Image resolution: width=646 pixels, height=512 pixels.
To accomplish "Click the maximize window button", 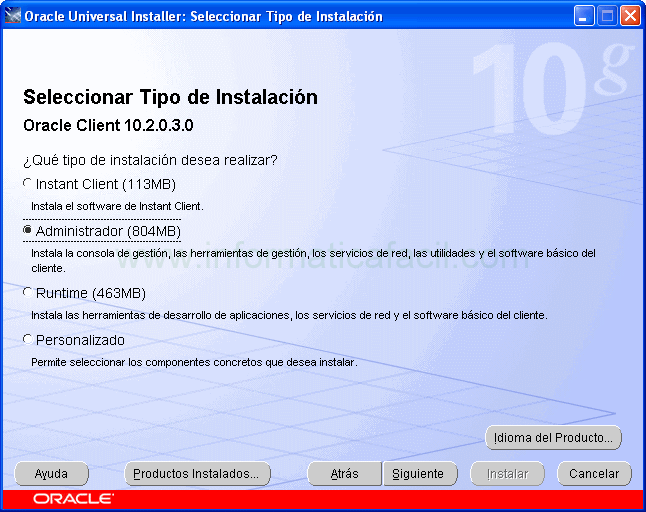I will pyautogui.click(x=607, y=16).
